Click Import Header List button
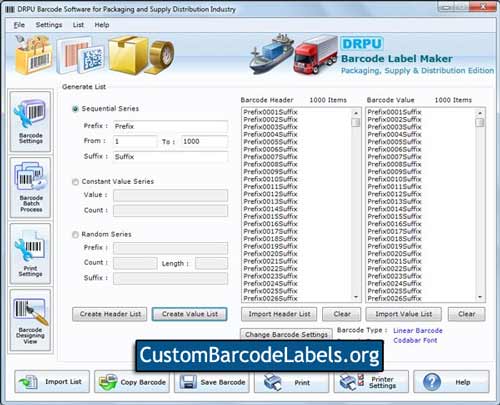 279,314
